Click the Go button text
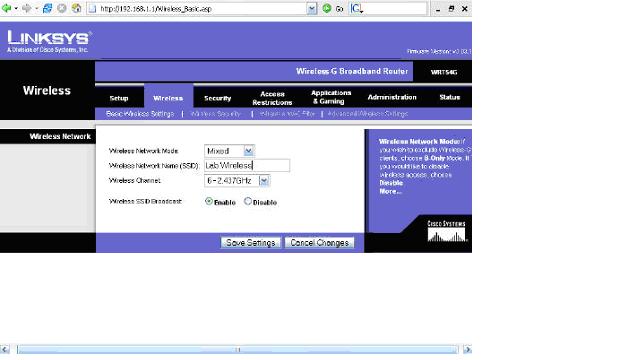640x360 pixels. pyautogui.click(x=339, y=9)
